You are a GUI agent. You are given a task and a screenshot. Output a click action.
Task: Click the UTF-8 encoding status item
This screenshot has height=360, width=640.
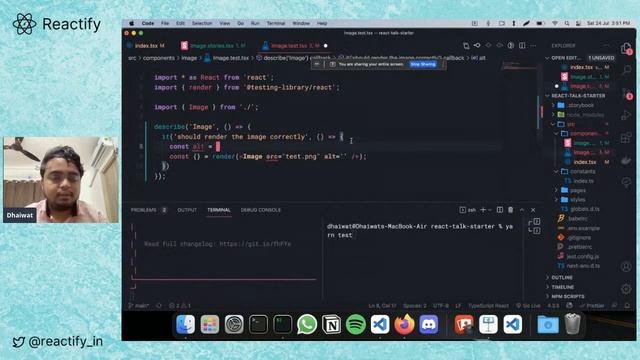[441, 305]
